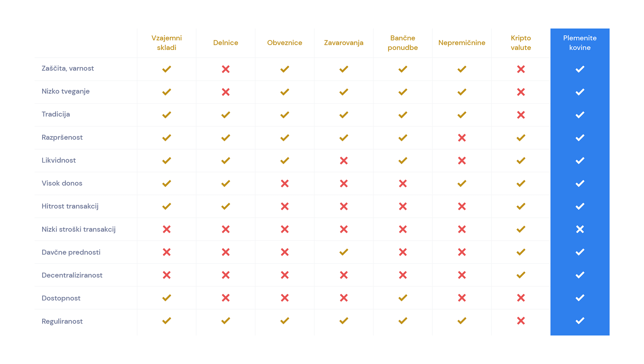Click the red cross for Zavarovanja Likvidnost
The height and width of the screenshot is (364, 644).
point(344,161)
